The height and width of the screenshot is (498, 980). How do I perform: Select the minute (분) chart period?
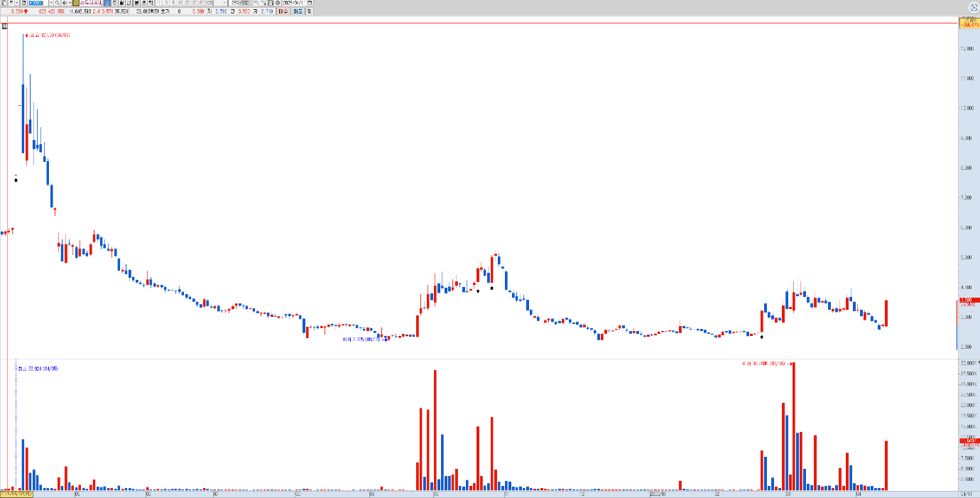point(136,4)
